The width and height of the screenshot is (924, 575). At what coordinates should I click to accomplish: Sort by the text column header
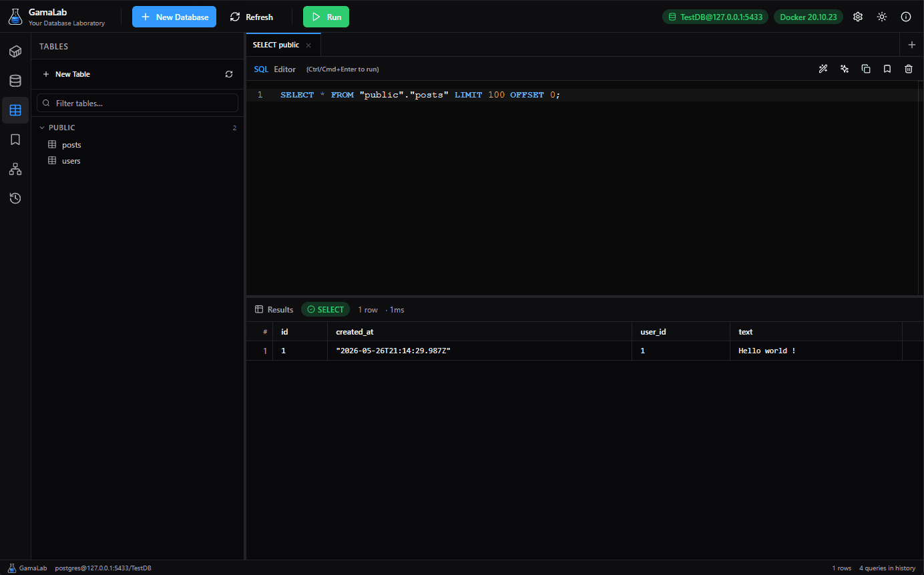tap(816, 332)
